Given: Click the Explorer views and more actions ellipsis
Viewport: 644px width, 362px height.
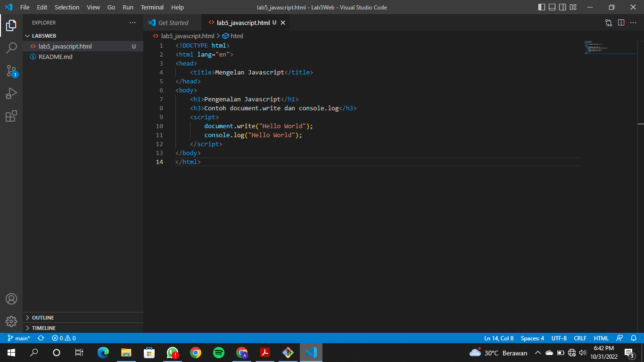Looking at the screenshot, I should 132,23.
